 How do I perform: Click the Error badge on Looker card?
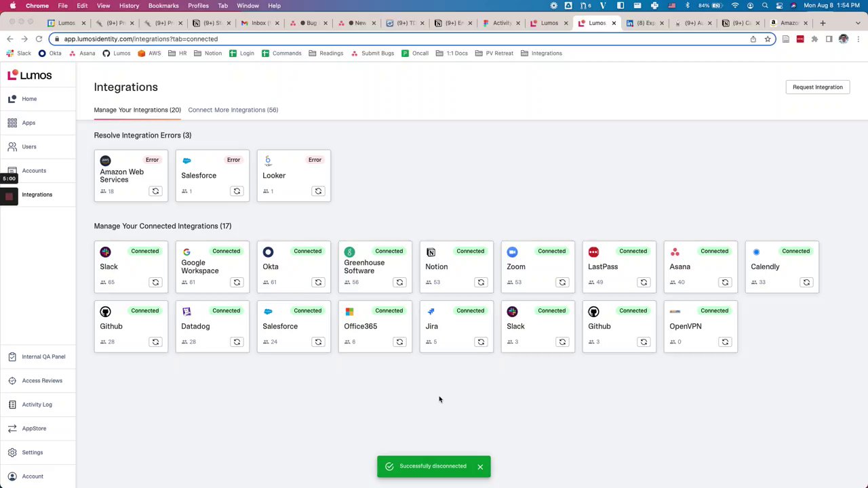[x=315, y=160]
